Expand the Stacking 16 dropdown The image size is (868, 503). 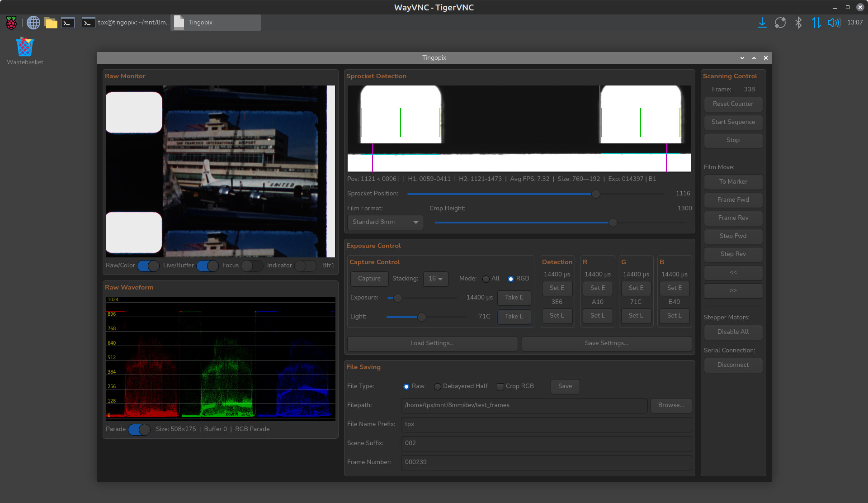(x=435, y=279)
